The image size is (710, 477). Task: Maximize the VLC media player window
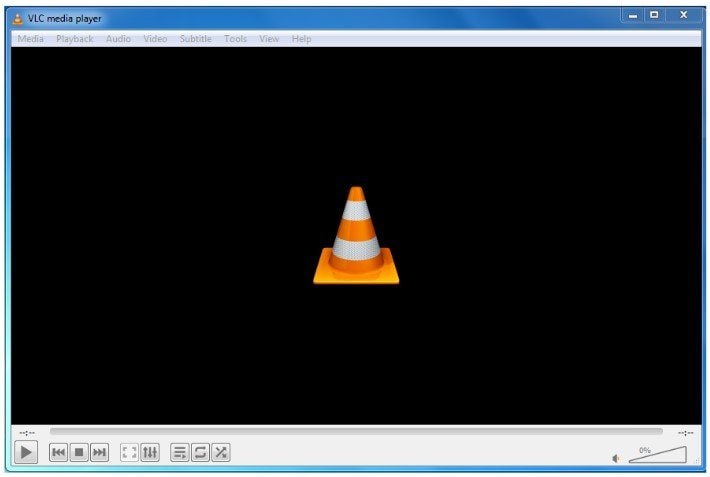654,15
